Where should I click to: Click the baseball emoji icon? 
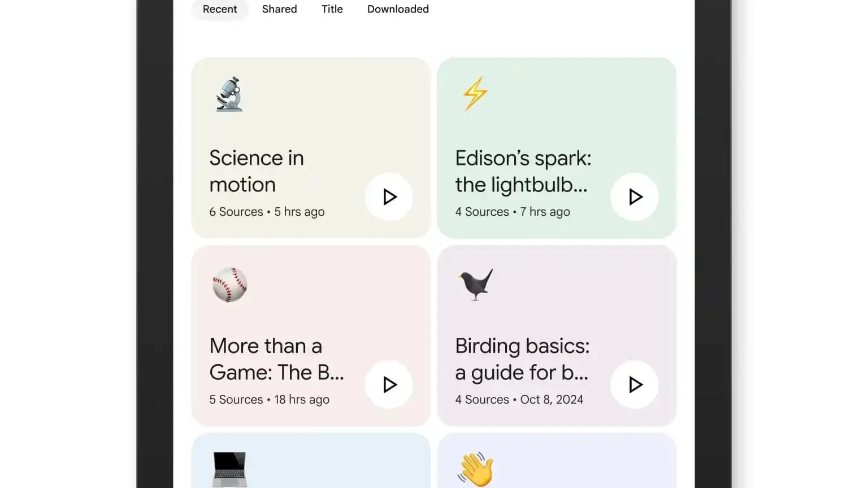point(230,285)
